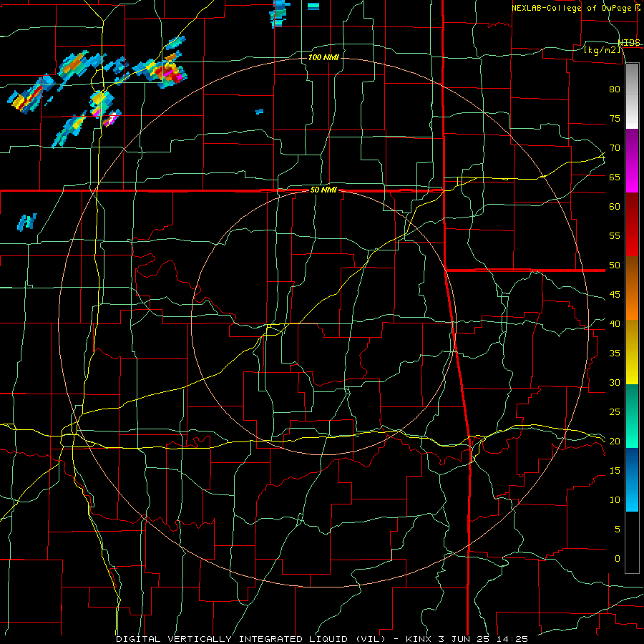The height and width of the screenshot is (644, 644).
Task: Click the 20 value on the legend
Action: point(615,441)
